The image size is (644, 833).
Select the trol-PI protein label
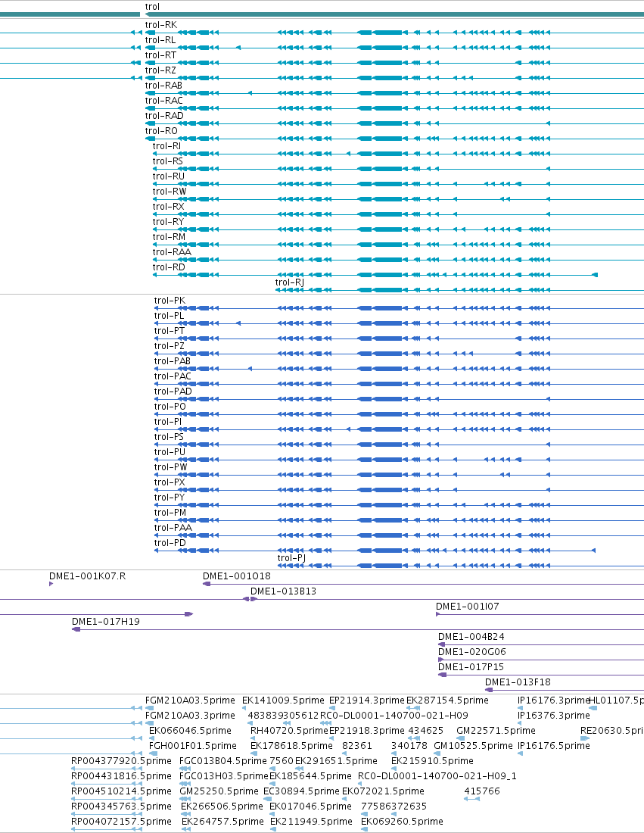tap(168, 422)
